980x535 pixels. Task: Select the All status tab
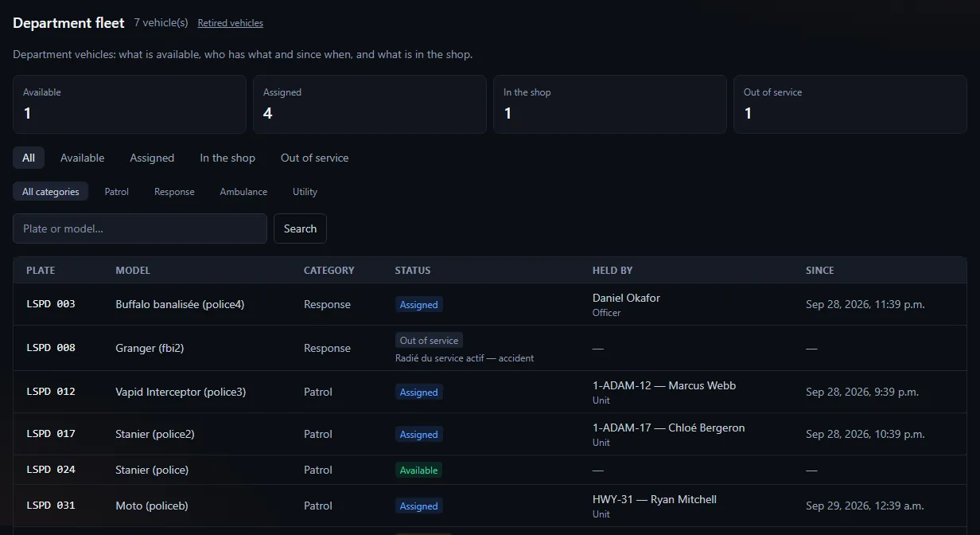point(29,158)
